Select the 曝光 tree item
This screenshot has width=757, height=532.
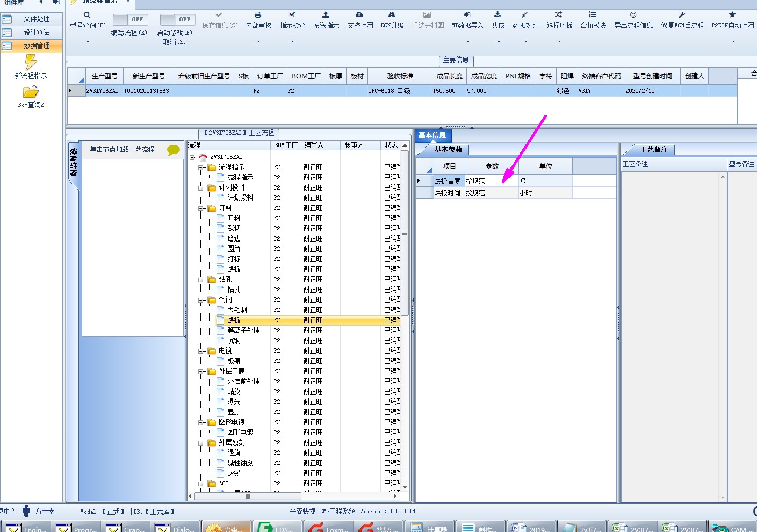234,402
